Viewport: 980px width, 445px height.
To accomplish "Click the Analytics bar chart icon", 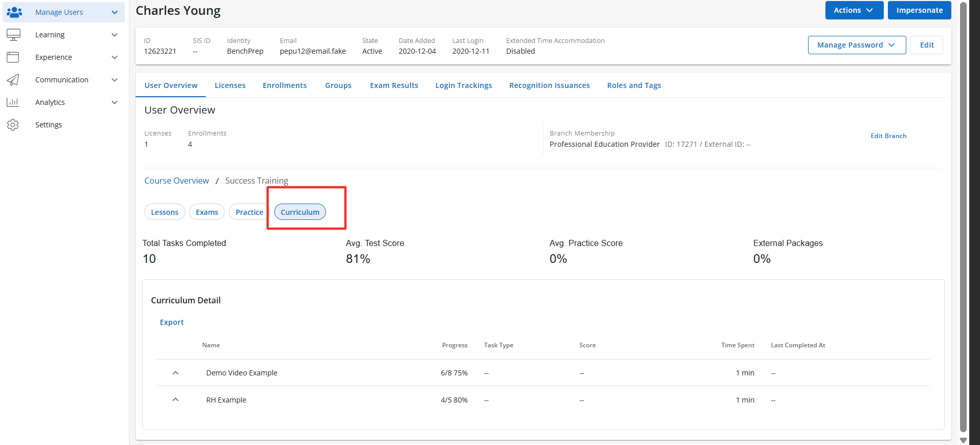I will click(13, 102).
